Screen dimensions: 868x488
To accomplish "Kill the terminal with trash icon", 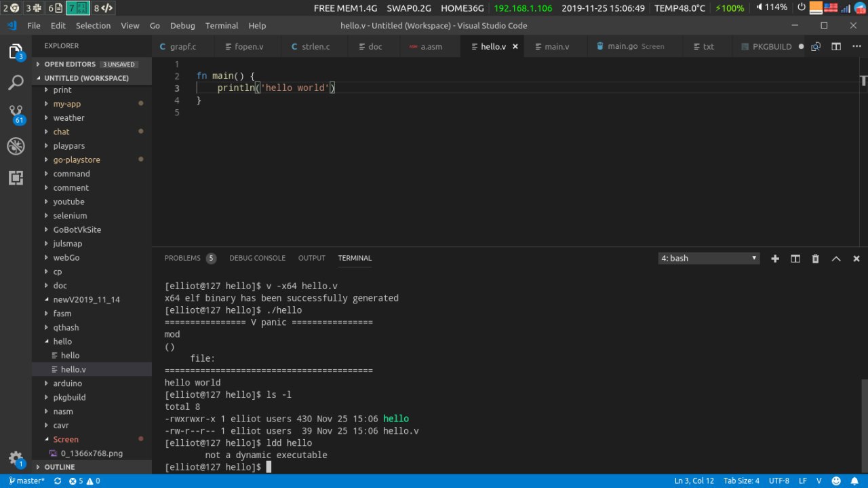I will pos(816,259).
